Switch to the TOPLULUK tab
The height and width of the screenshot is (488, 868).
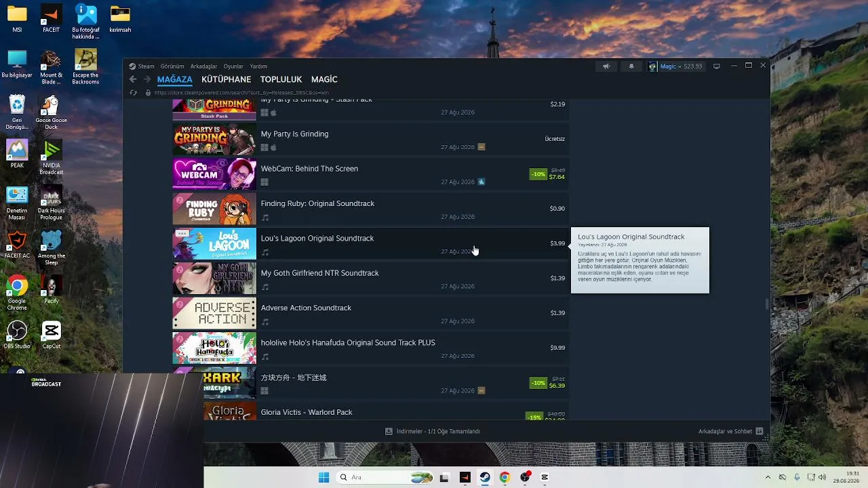tap(281, 79)
